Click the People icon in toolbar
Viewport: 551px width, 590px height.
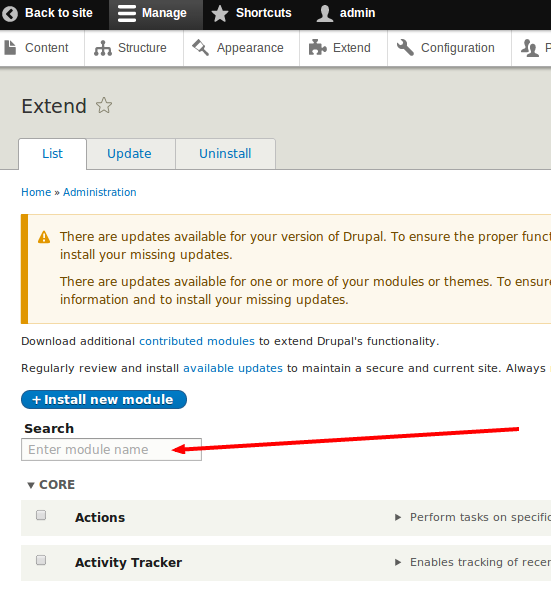point(530,48)
